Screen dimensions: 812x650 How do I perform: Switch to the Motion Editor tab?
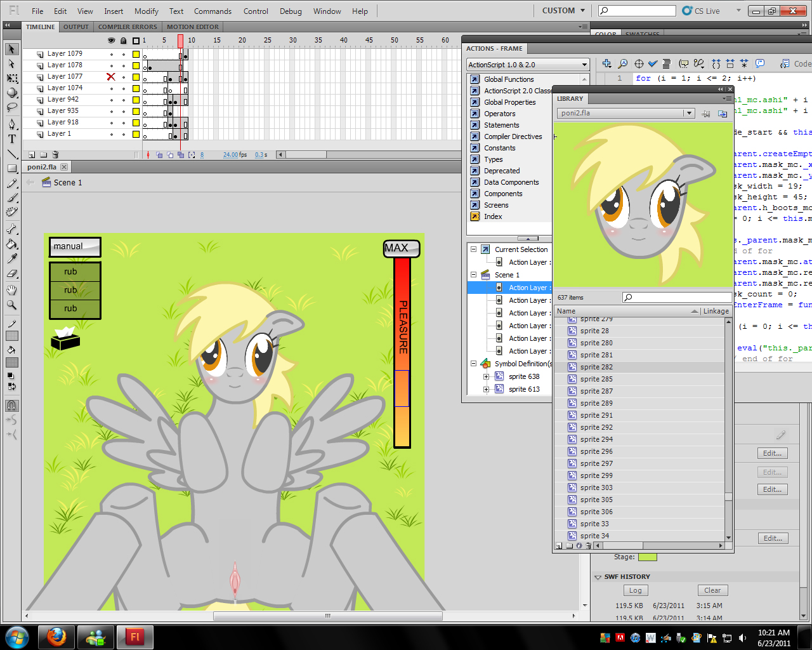click(x=192, y=27)
